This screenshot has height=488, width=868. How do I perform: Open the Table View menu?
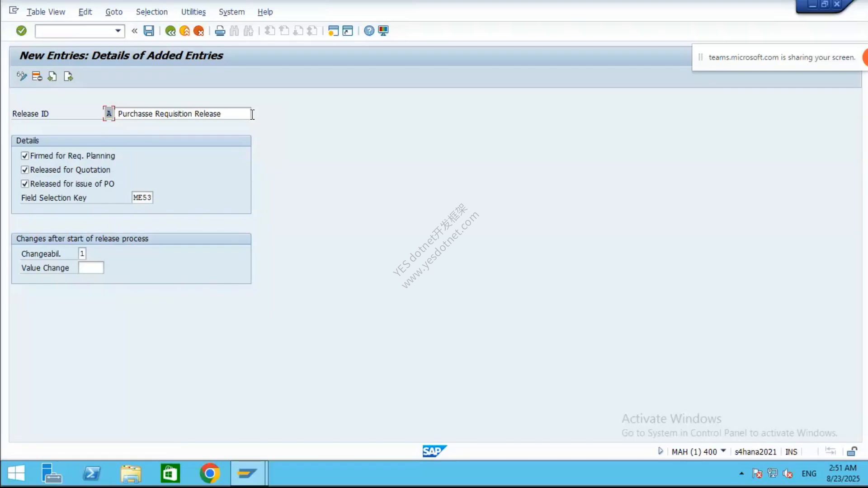46,12
